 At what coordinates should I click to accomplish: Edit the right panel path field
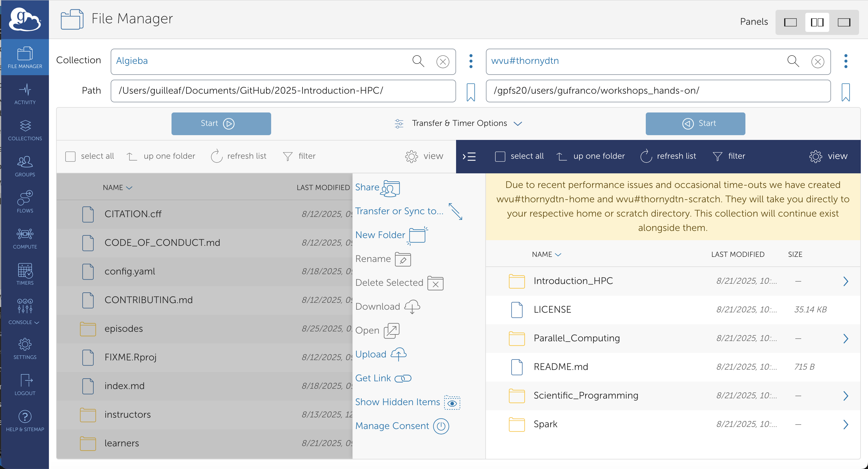coord(658,91)
